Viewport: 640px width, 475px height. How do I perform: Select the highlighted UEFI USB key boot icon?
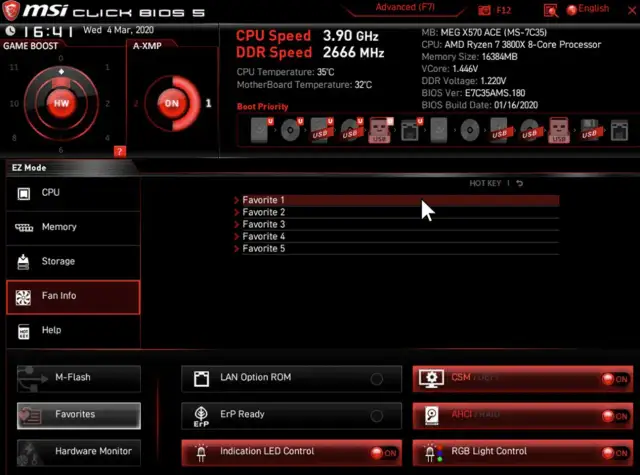tap(380, 130)
